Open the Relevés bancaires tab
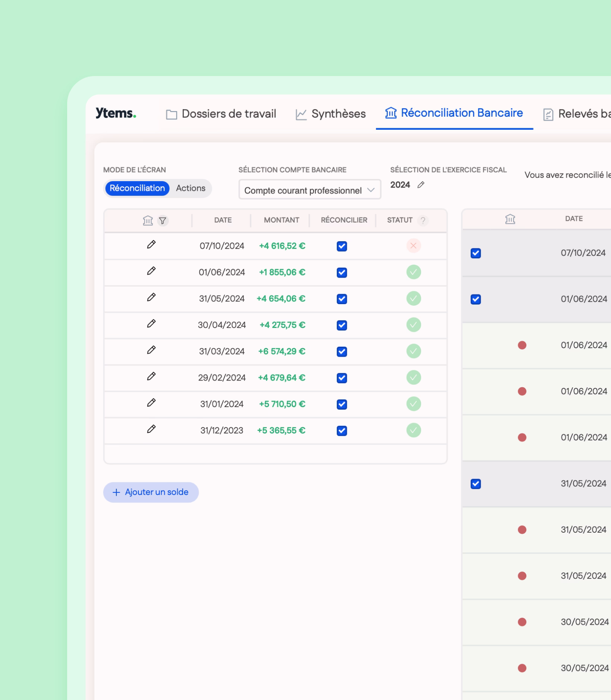611x700 pixels. click(x=577, y=114)
